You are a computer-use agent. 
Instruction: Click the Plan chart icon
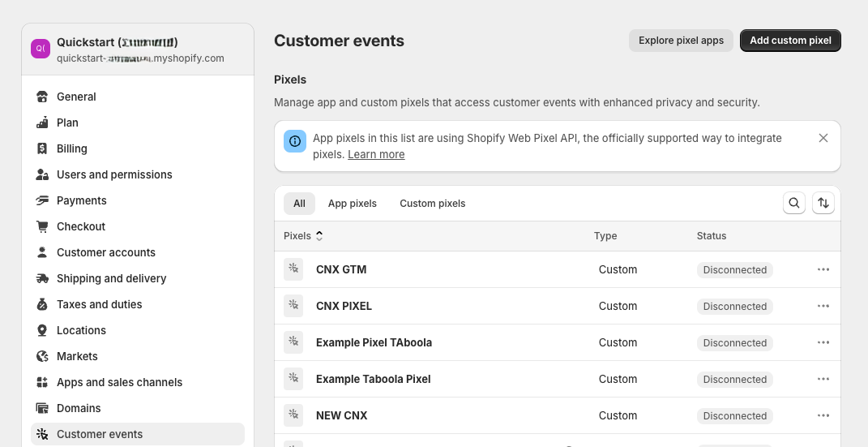pyautogui.click(x=42, y=122)
